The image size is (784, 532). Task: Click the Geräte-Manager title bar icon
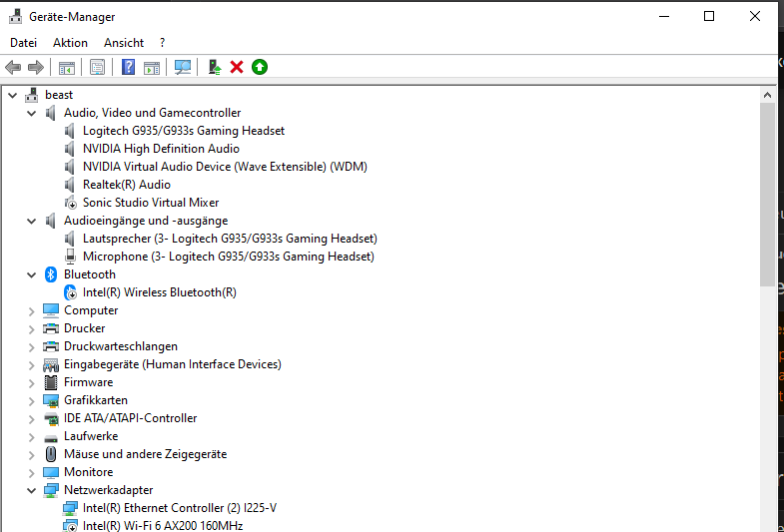pos(16,17)
